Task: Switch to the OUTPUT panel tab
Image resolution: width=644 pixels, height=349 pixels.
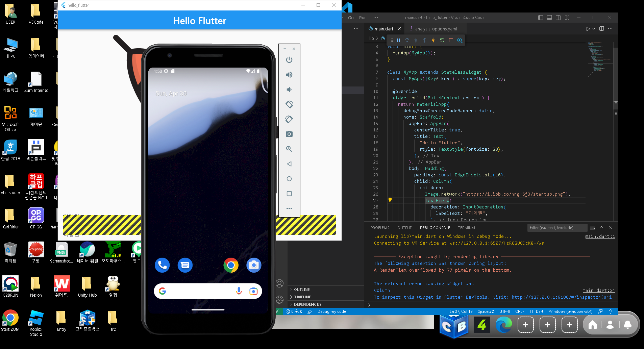Action: (x=404, y=228)
